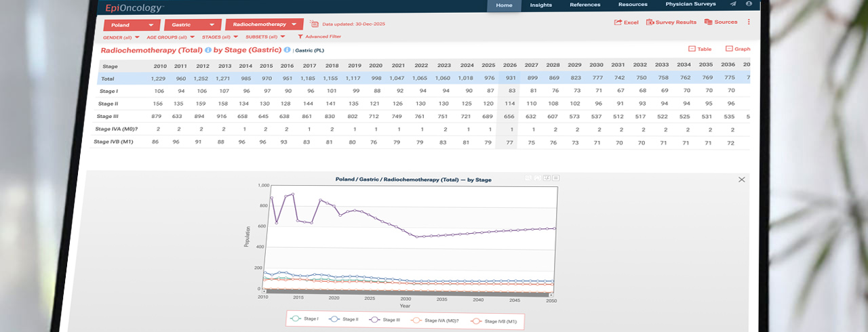868x332 pixels.
Task: Click the Excel export icon
Action: pyautogui.click(x=618, y=22)
